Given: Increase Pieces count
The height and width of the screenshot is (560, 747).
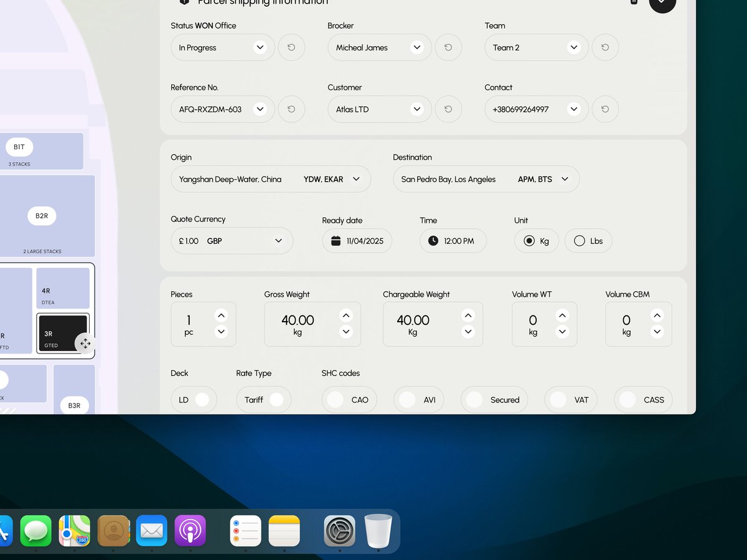Looking at the screenshot, I should (x=221, y=315).
